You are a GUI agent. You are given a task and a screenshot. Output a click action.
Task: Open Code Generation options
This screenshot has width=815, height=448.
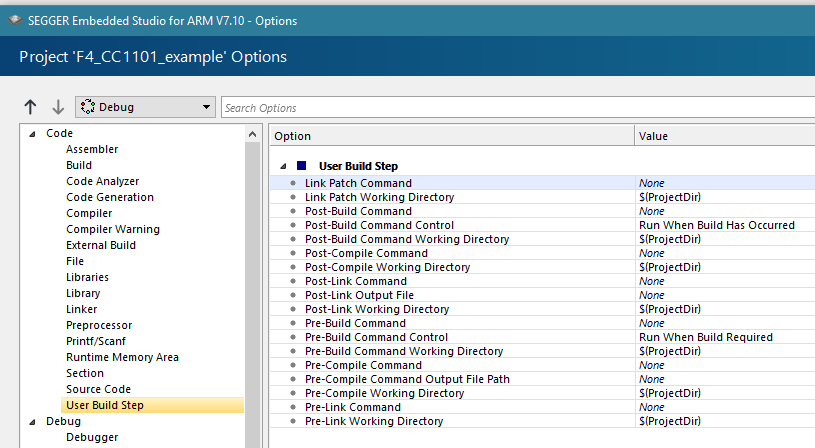pos(110,197)
